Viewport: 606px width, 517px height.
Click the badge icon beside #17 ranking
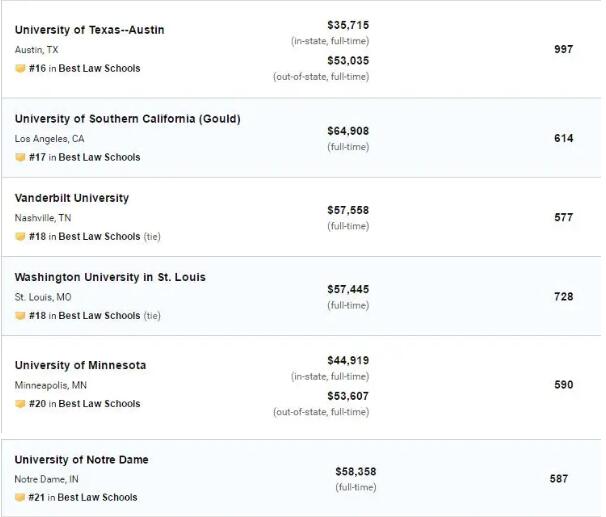click(20, 157)
